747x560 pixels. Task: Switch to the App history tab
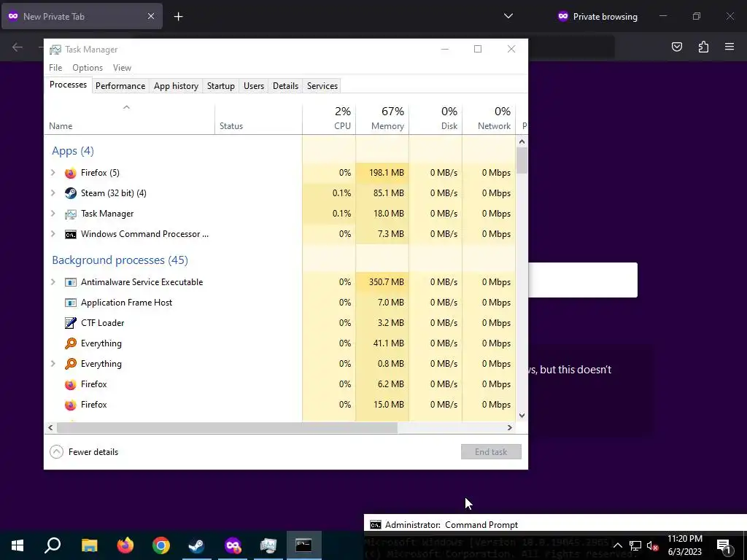coord(176,86)
